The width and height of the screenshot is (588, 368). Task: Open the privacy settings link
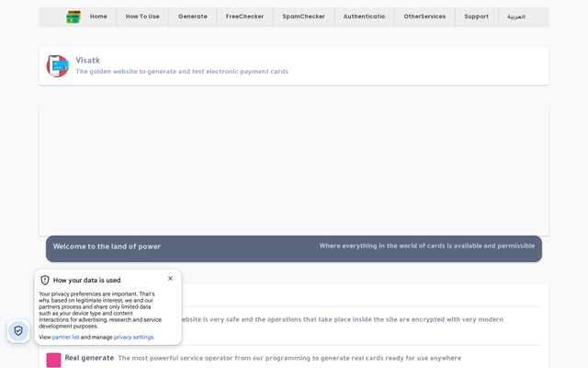(133, 338)
